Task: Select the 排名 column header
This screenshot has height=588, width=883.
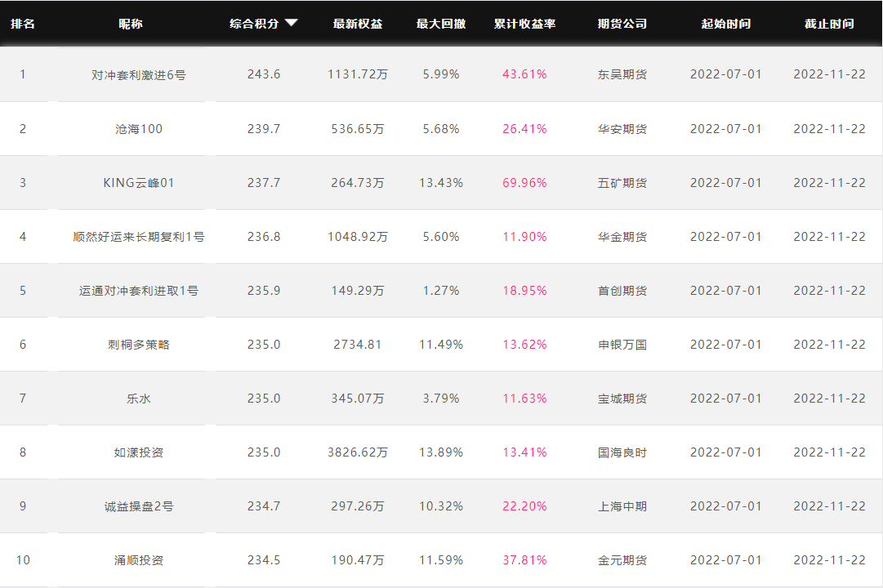Action: 23,24
